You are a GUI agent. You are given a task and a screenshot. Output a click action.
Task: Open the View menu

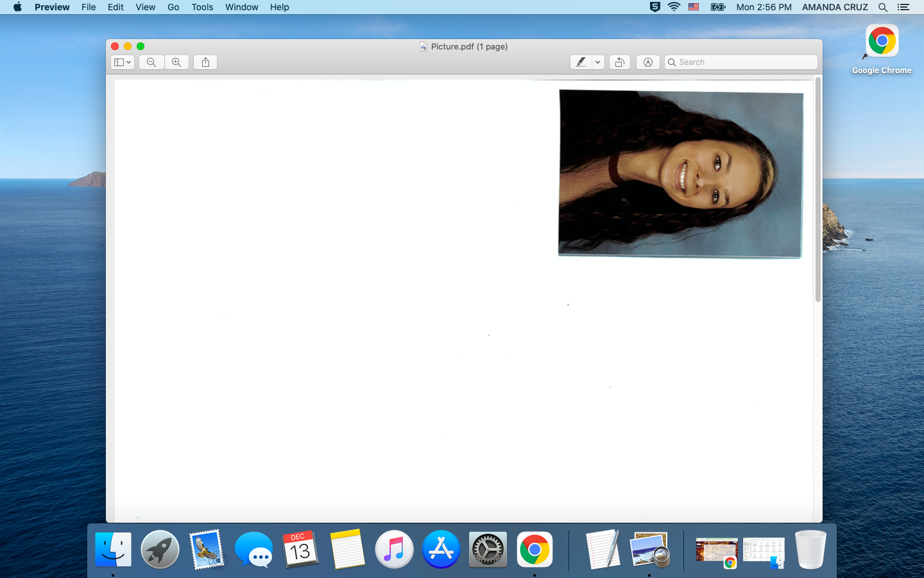coord(146,7)
